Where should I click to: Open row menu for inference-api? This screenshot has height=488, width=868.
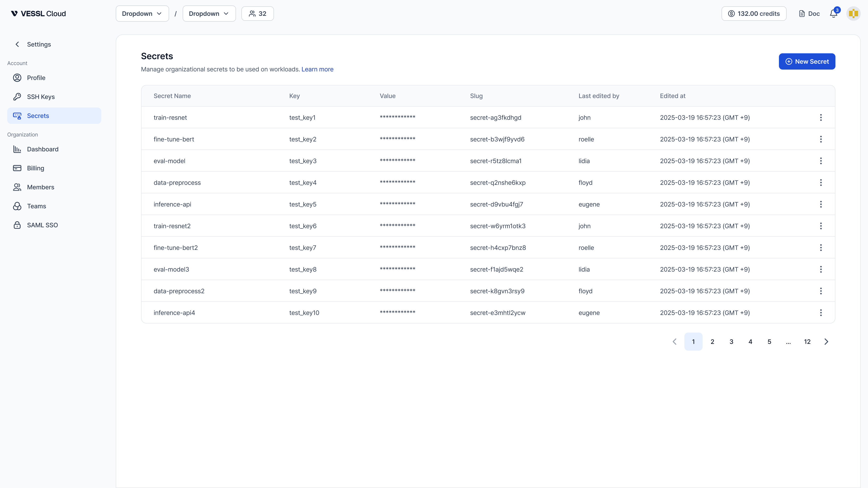[x=821, y=204]
